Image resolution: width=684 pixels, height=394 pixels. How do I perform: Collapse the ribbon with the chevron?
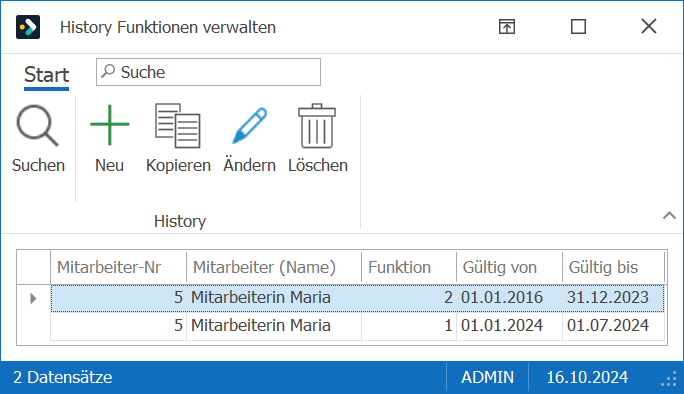(669, 215)
